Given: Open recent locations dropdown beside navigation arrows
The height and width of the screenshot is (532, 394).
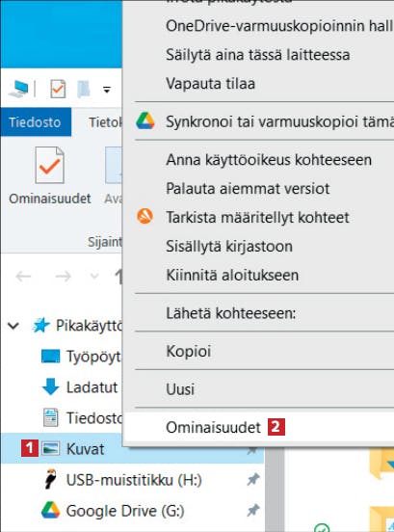Looking at the screenshot, I should coord(94,276).
